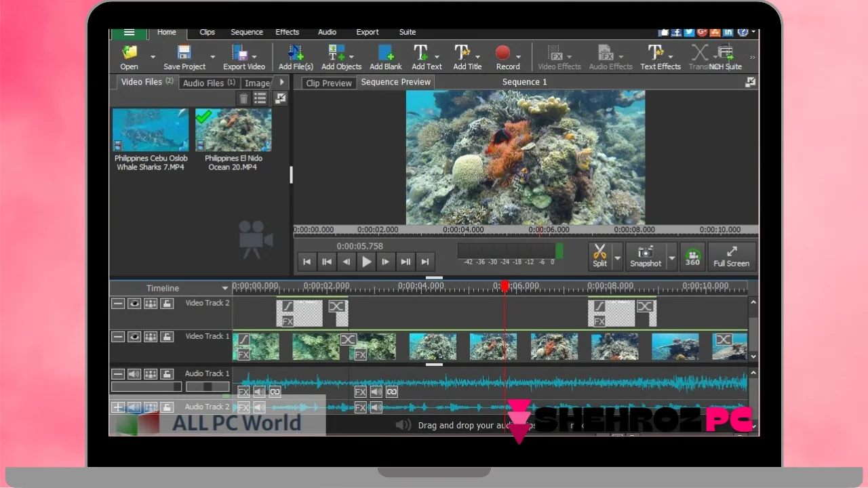
Task: Select Philippines Cebu Oslob Whale Sharks thumbnail
Action: click(151, 130)
